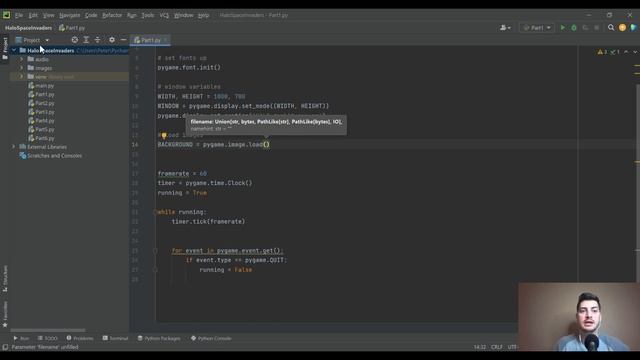Open Project panel gear options
Image resolution: width=640 pixels, height=360 pixels.
click(x=112, y=40)
